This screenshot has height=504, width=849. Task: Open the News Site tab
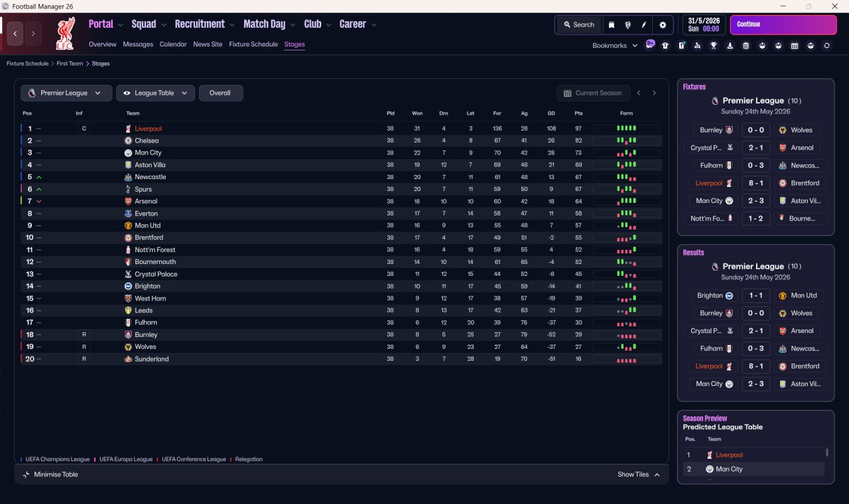click(208, 44)
